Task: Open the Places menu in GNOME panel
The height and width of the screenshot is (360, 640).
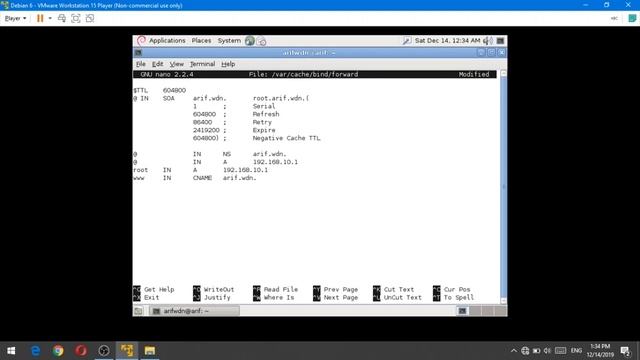Action: (201, 40)
